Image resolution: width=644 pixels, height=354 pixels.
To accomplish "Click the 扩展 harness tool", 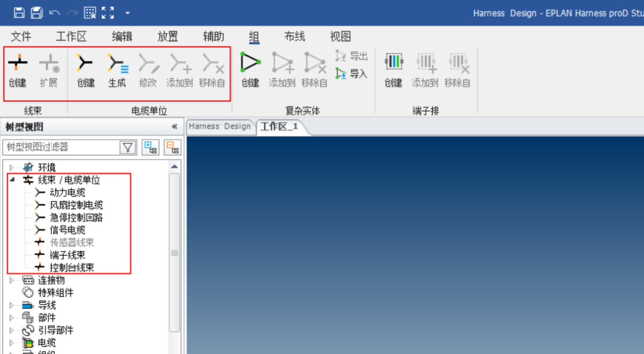I will click(49, 71).
